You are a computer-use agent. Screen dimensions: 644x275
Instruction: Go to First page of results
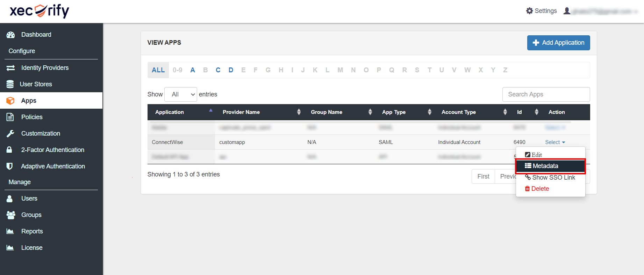[x=483, y=176]
